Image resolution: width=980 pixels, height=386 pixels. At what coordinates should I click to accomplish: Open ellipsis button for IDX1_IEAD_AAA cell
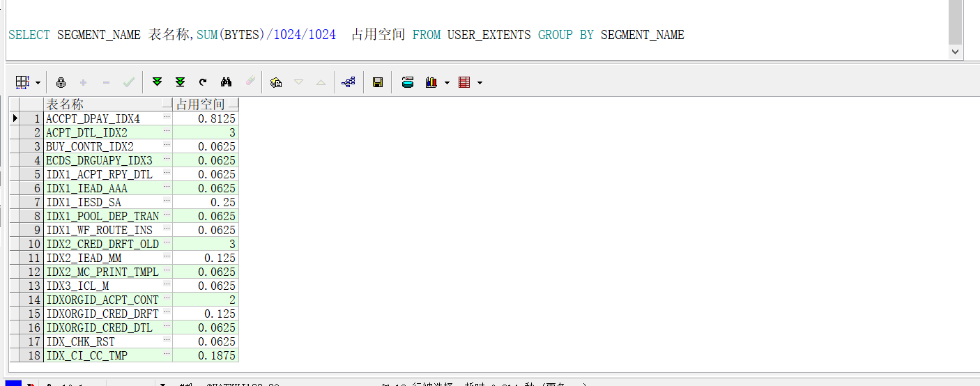tap(167, 188)
